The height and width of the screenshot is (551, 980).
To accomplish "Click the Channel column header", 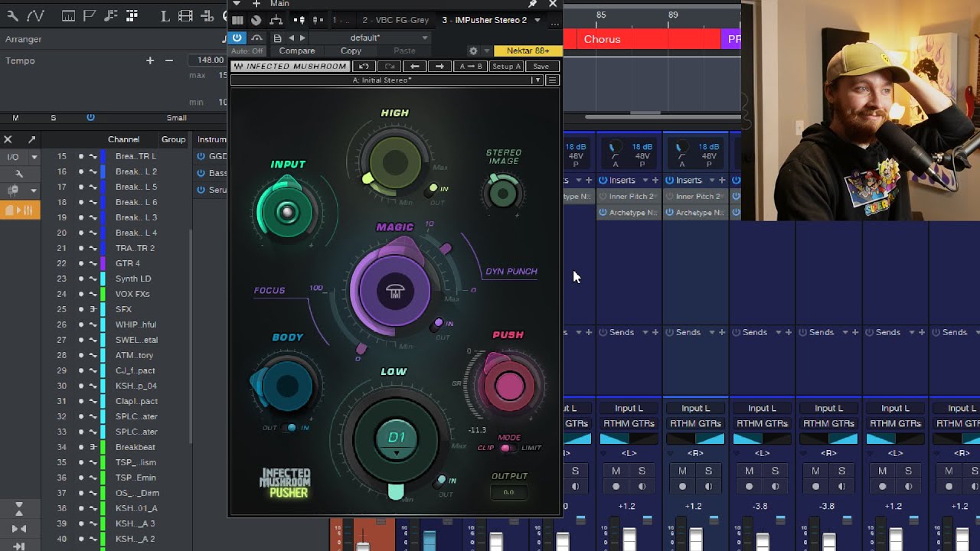I will click(x=123, y=139).
